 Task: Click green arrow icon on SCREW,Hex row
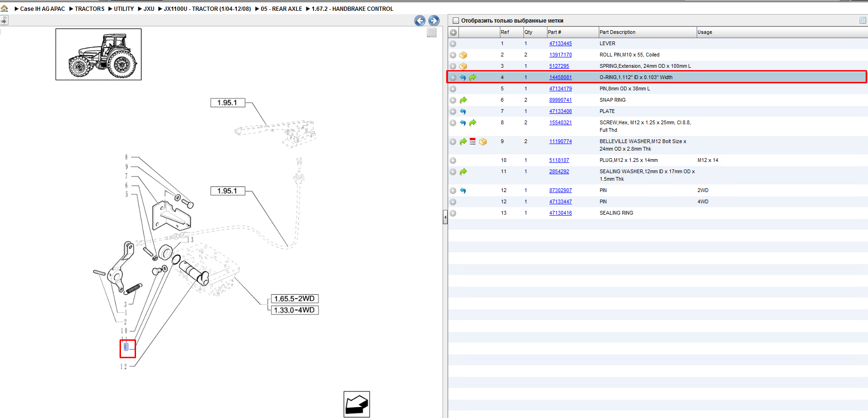473,123
